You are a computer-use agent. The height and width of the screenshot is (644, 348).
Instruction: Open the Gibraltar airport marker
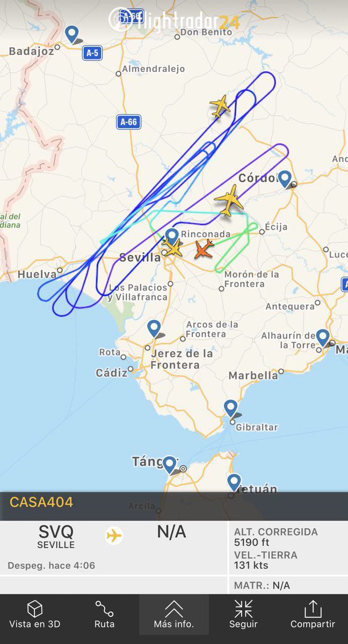[x=230, y=408]
